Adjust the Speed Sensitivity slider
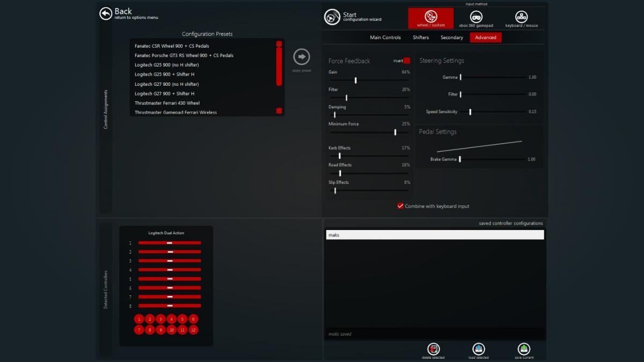The image size is (644, 362). point(493,112)
